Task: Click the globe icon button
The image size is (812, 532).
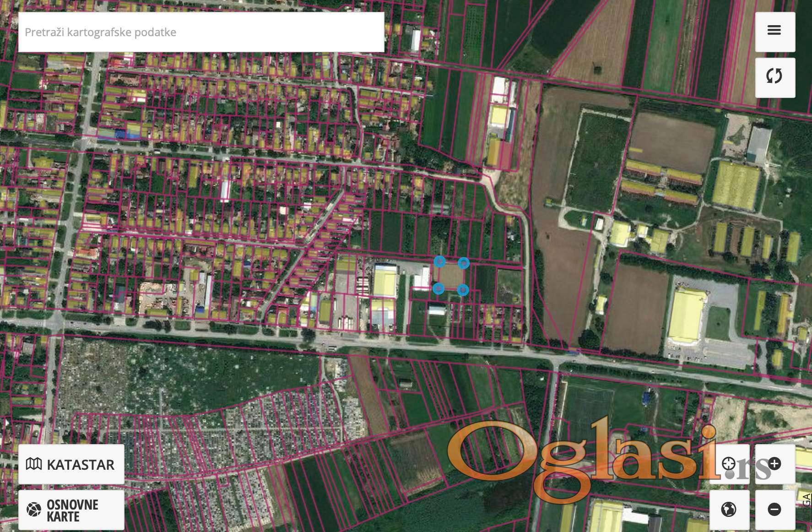Action: point(729,509)
